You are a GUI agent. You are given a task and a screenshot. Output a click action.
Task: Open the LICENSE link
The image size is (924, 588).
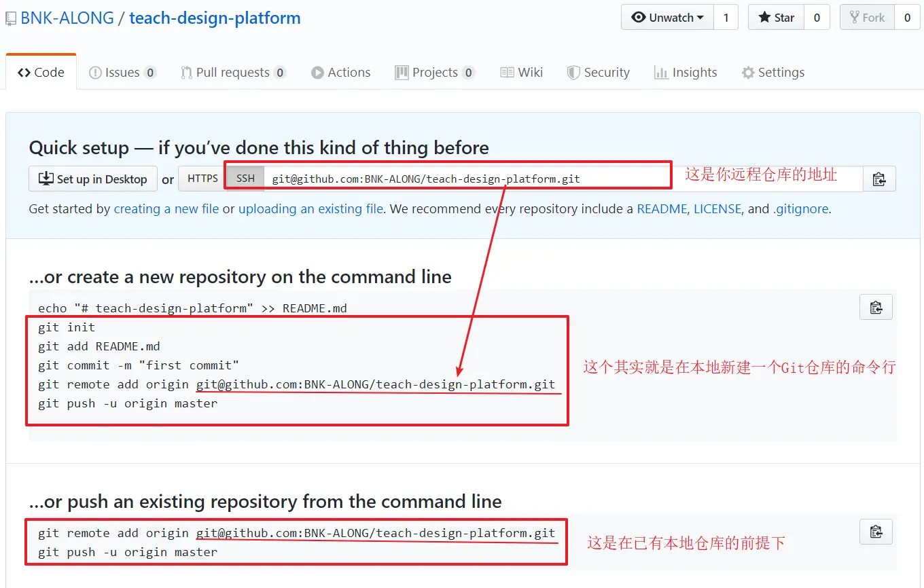[x=717, y=209]
